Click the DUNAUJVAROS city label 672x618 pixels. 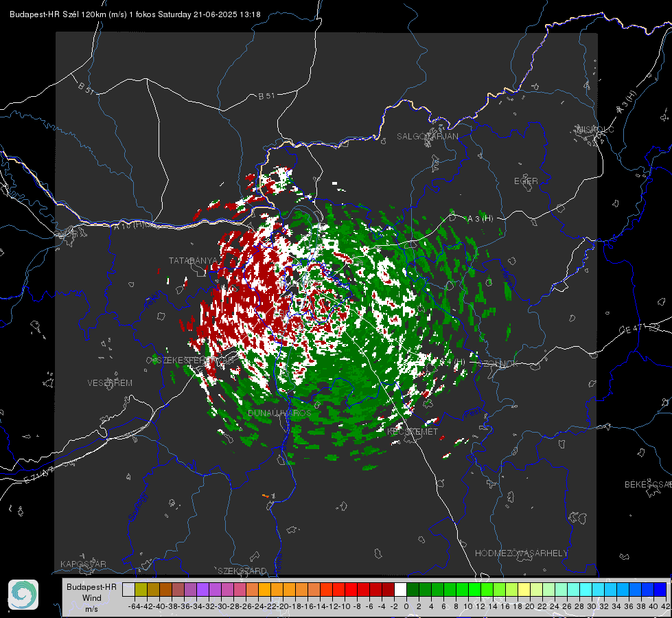coord(279,413)
